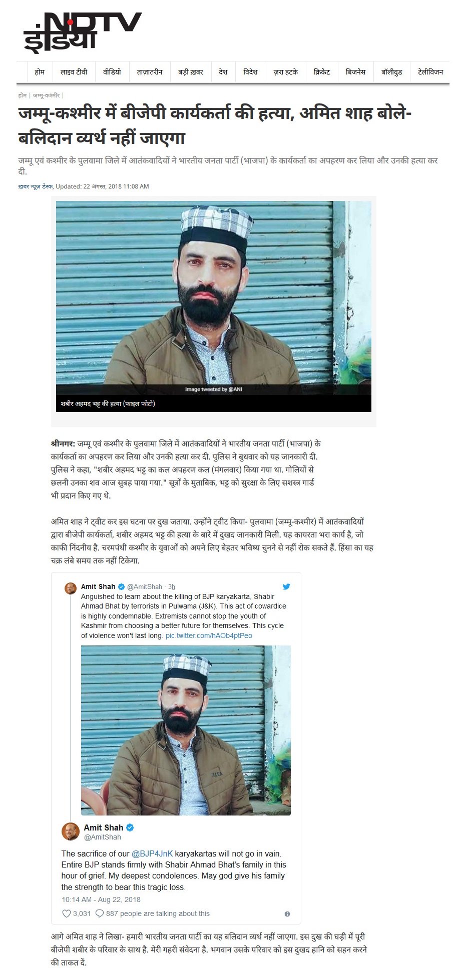Viewport: 460px width, 980px height.
Task: Click the Twitter bird icon in tweet
Action: tap(286, 586)
